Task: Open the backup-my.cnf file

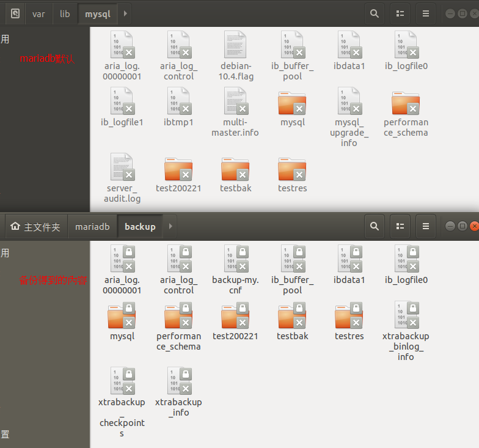Action: click(235, 259)
